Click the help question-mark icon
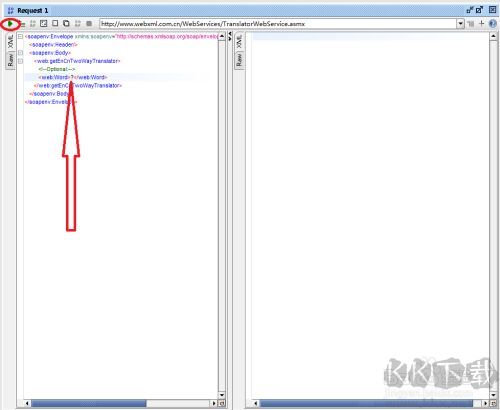This screenshot has width=500, height=410. (x=492, y=24)
